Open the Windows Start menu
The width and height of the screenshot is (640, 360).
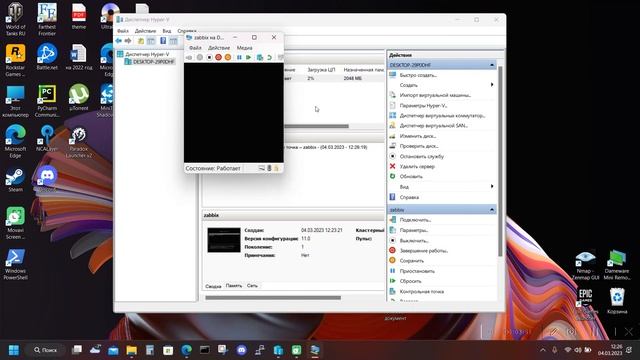(13, 350)
